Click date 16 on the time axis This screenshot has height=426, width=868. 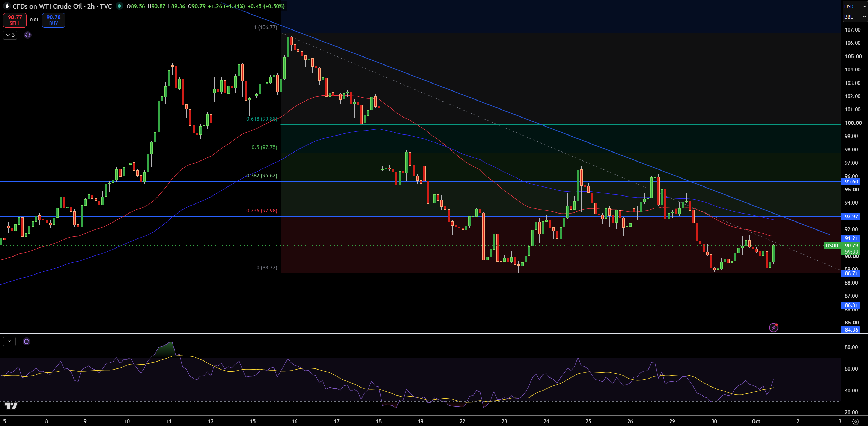click(295, 421)
